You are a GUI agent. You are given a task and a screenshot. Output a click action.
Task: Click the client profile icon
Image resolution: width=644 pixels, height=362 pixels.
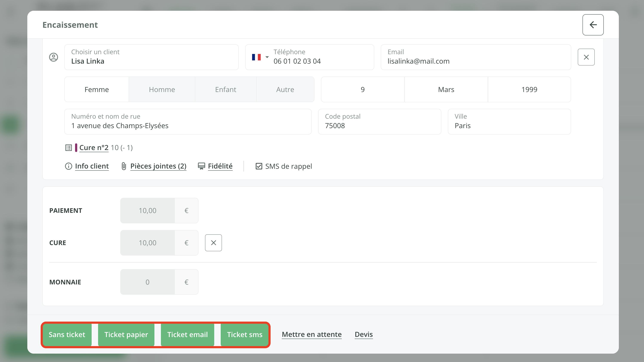[54, 57]
